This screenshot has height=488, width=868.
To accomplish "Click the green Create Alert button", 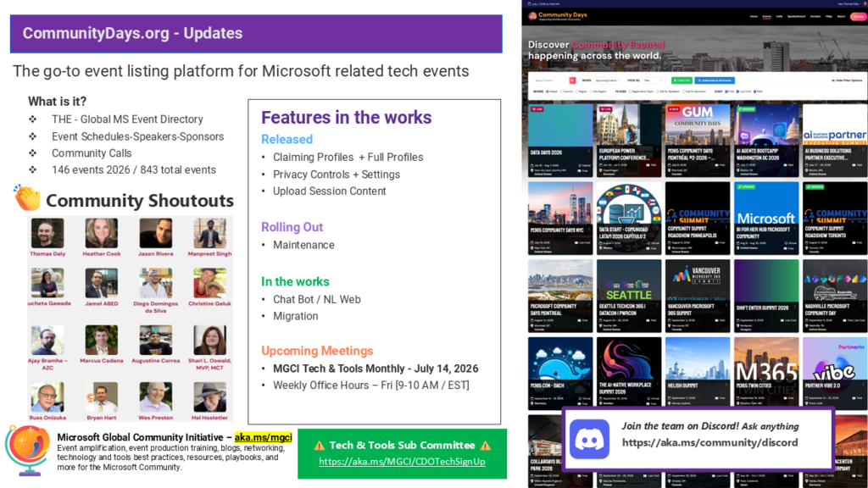I will coord(682,80).
